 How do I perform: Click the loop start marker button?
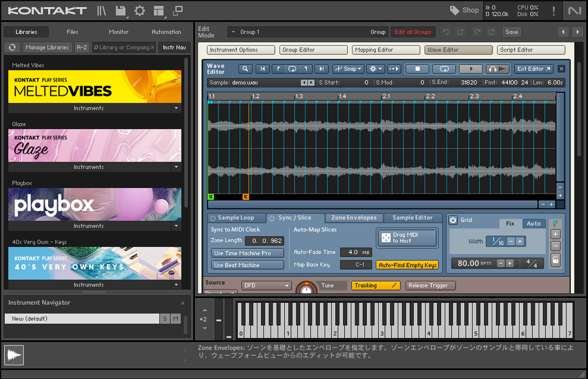pyautogui.click(x=278, y=69)
